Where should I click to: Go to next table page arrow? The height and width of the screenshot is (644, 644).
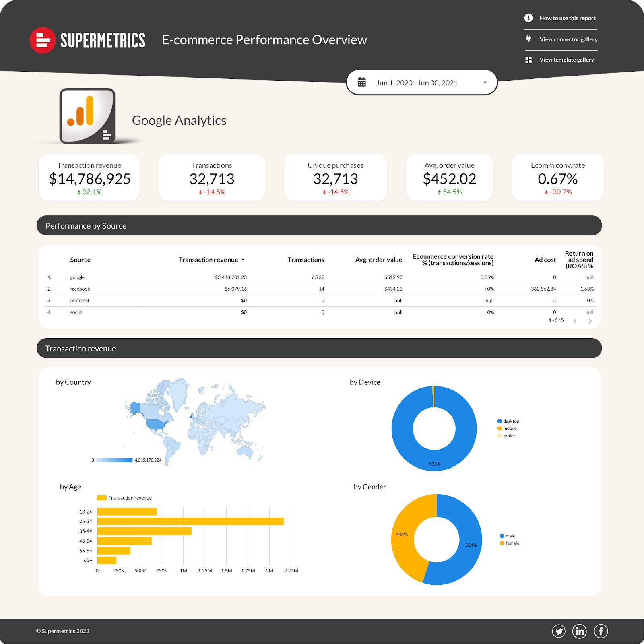(x=590, y=321)
